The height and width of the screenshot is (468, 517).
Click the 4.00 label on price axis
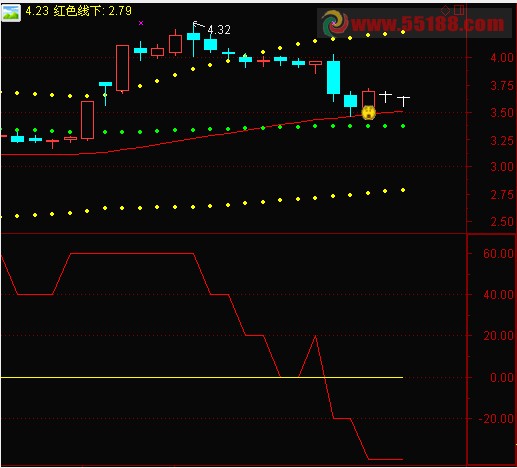502,58
